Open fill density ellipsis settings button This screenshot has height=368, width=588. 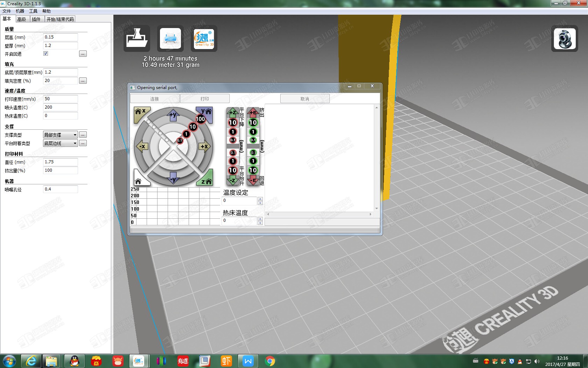(x=83, y=81)
